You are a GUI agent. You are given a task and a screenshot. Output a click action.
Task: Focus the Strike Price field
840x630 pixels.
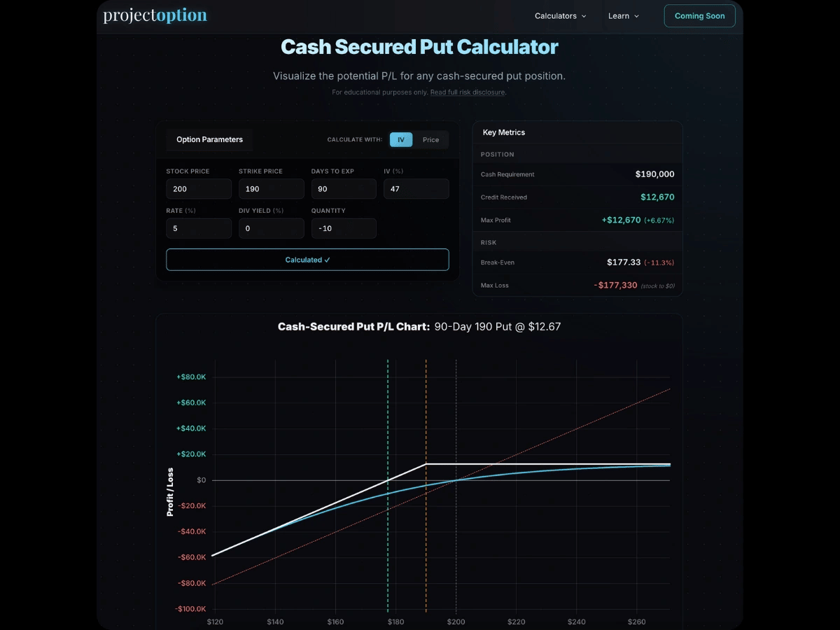point(271,189)
